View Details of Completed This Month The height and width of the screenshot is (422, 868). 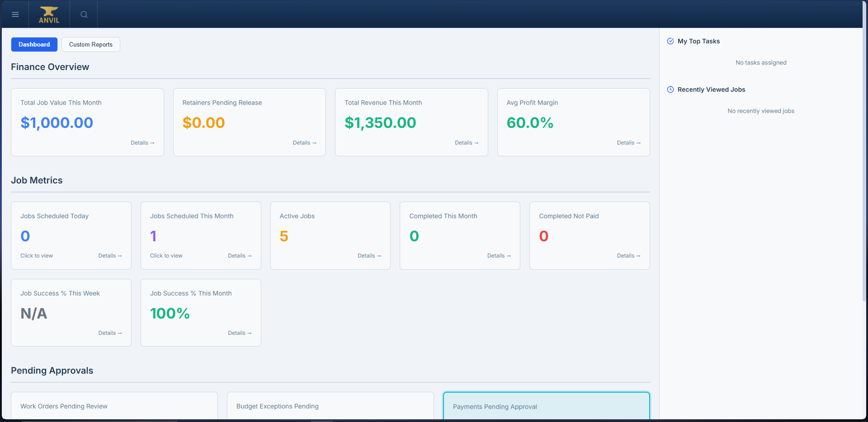point(499,255)
